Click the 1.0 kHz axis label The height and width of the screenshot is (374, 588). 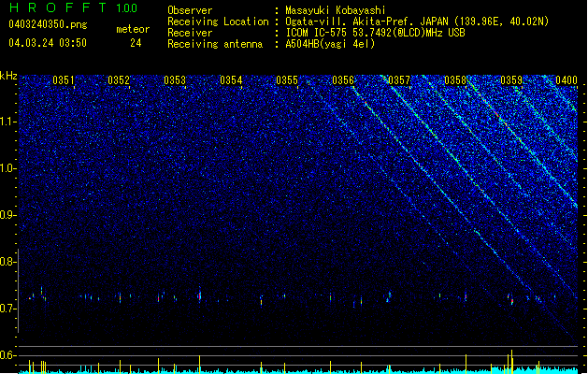click(x=8, y=168)
